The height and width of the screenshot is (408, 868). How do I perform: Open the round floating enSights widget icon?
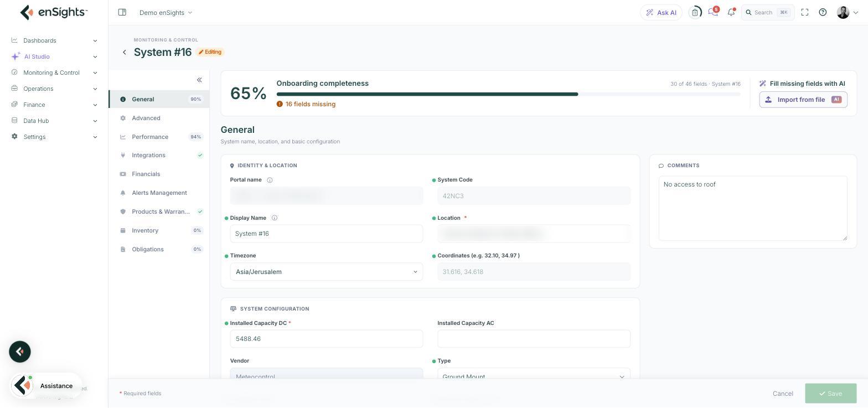20,352
